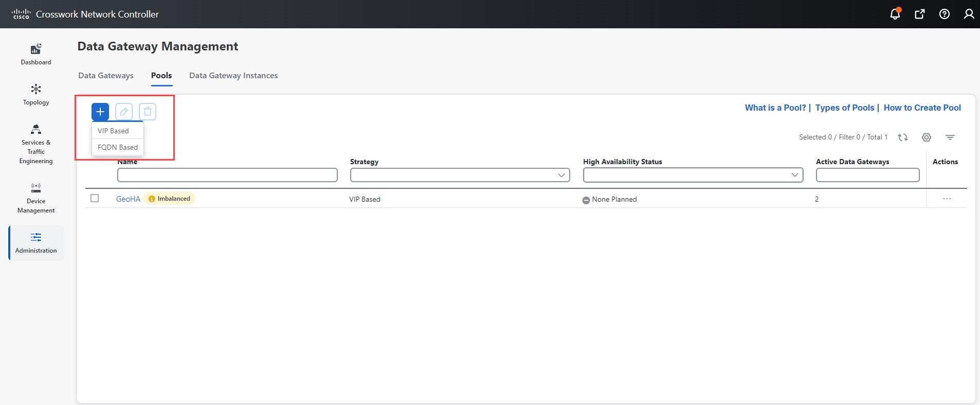Toggle the table filter icon
Viewport: 980px width, 405px height.
pyautogui.click(x=950, y=137)
